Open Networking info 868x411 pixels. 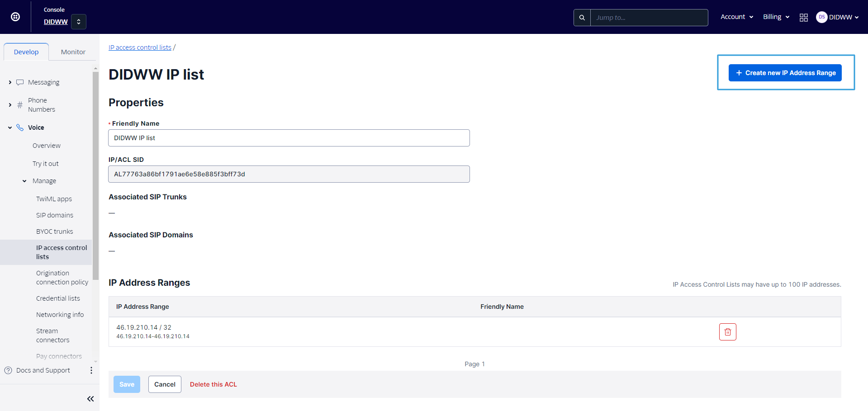(x=60, y=315)
